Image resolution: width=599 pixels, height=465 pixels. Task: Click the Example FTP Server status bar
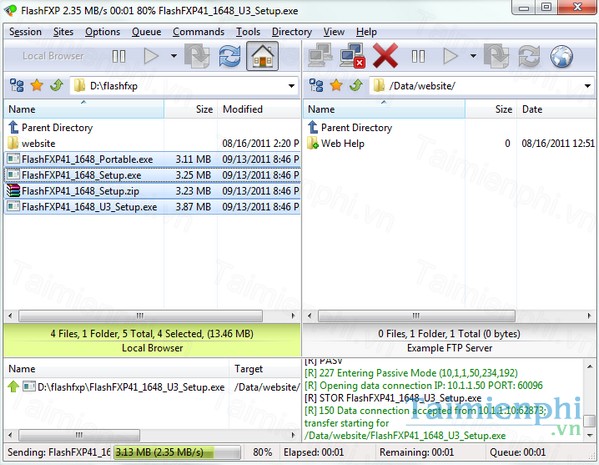click(449, 341)
